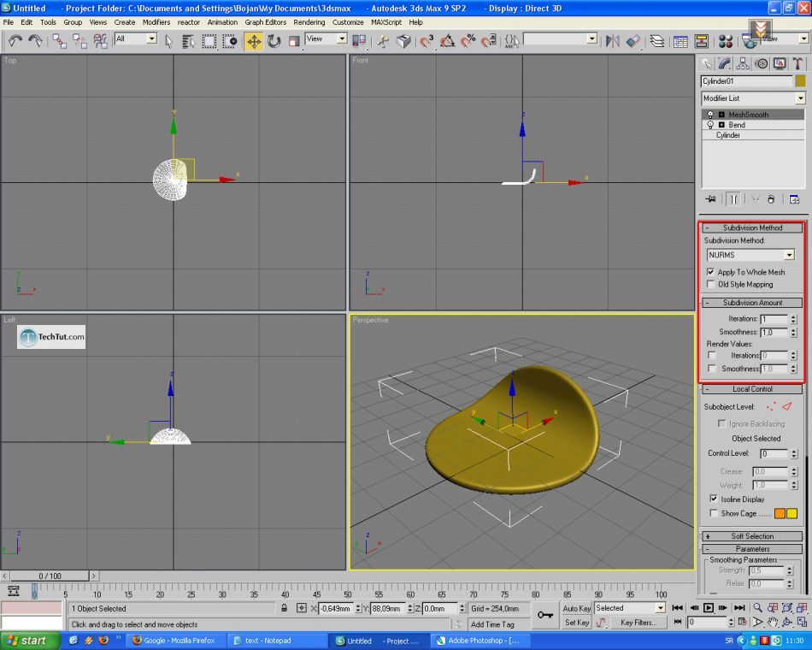The width and height of the screenshot is (812, 650).
Task: Select the Rotate tool in the toolbar
Action: pyautogui.click(x=274, y=40)
